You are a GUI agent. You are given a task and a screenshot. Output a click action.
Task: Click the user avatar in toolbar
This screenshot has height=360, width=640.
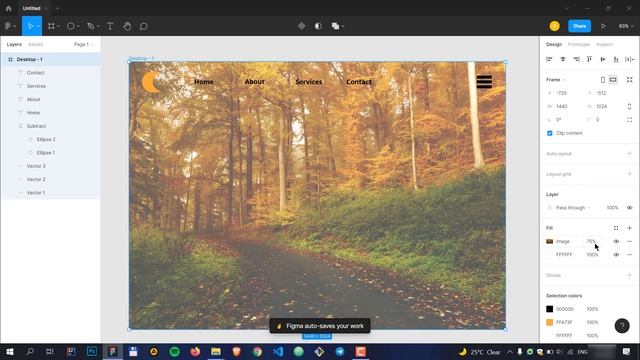(x=554, y=26)
